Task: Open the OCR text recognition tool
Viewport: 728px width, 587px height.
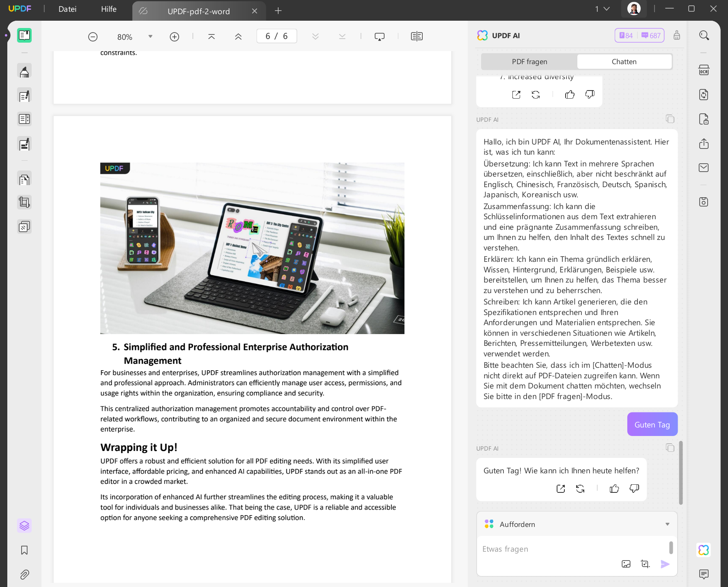Action: tap(704, 70)
